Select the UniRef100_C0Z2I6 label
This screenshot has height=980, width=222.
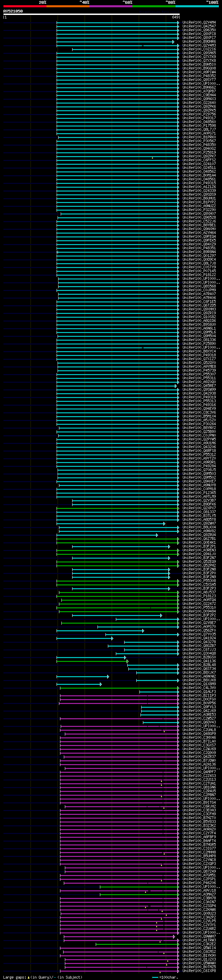coord(199,49)
